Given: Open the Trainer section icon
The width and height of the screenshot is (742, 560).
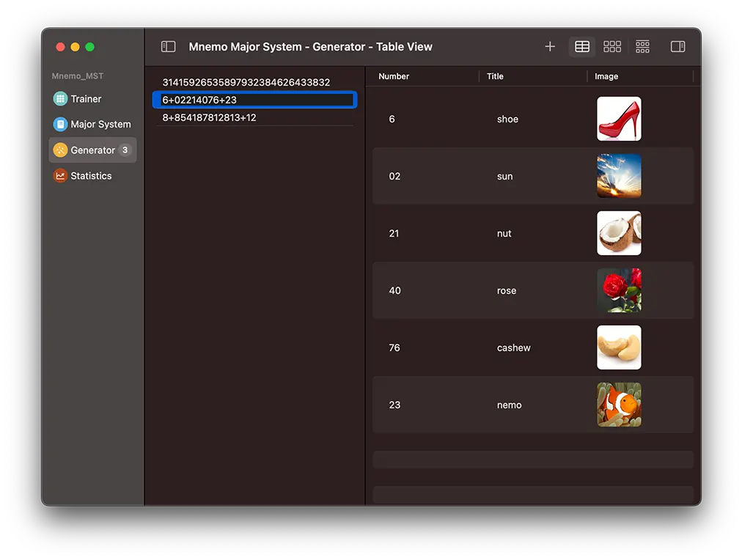Looking at the screenshot, I should pos(59,98).
